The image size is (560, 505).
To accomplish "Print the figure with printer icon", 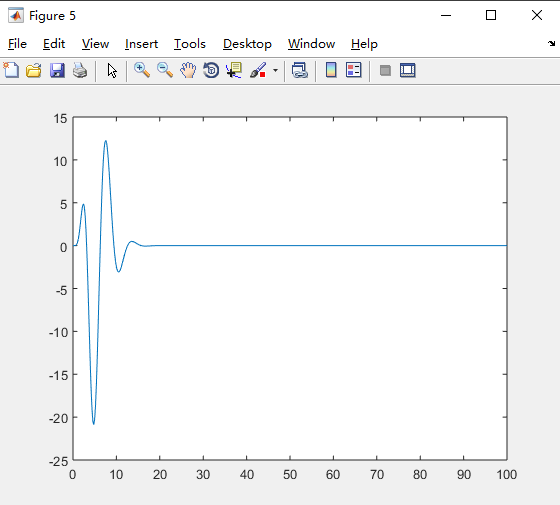I will (x=80, y=70).
